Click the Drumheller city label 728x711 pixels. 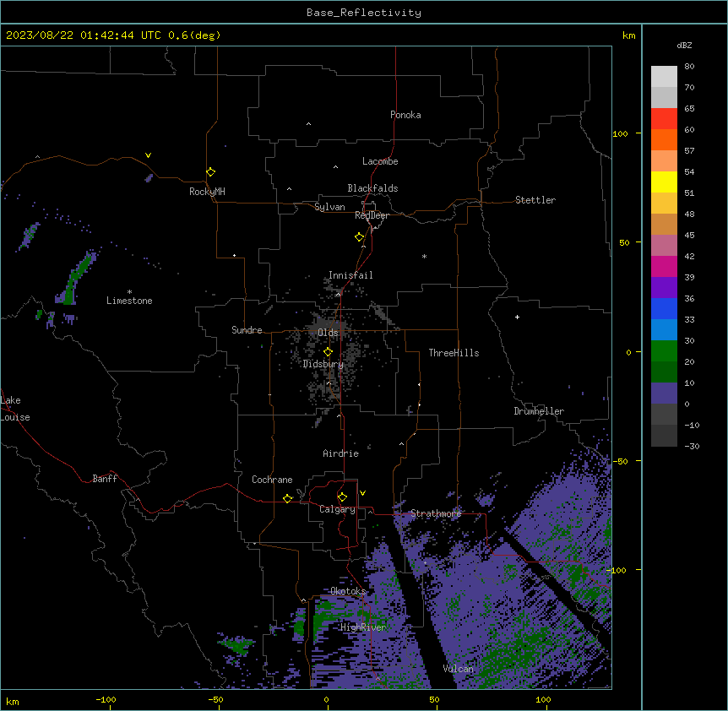(x=539, y=411)
